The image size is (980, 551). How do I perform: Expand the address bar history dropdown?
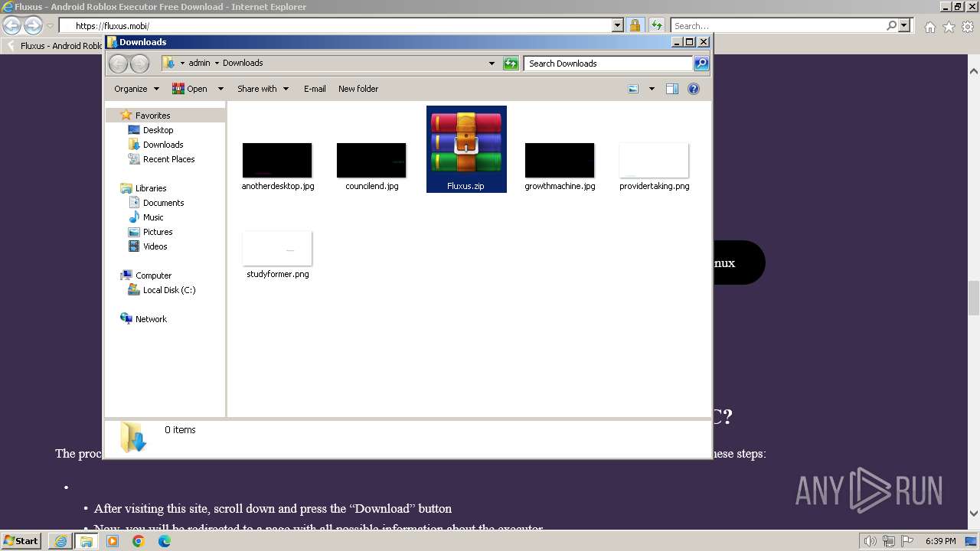point(492,64)
